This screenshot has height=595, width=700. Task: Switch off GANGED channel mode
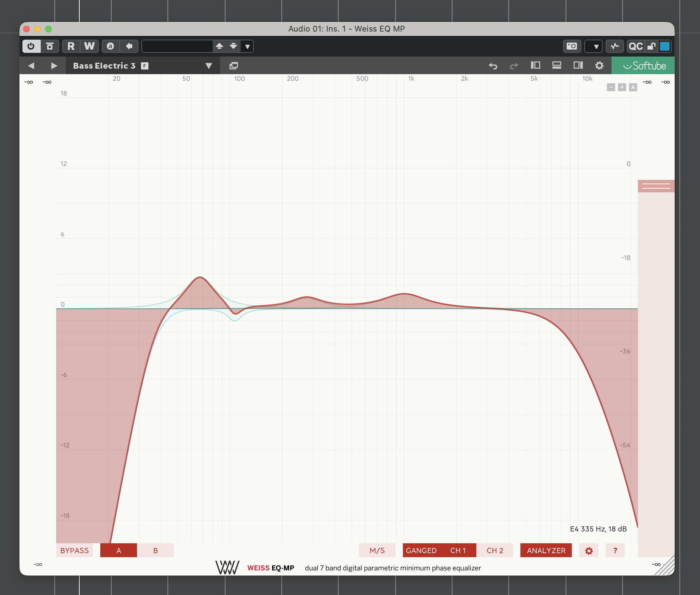(421, 550)
